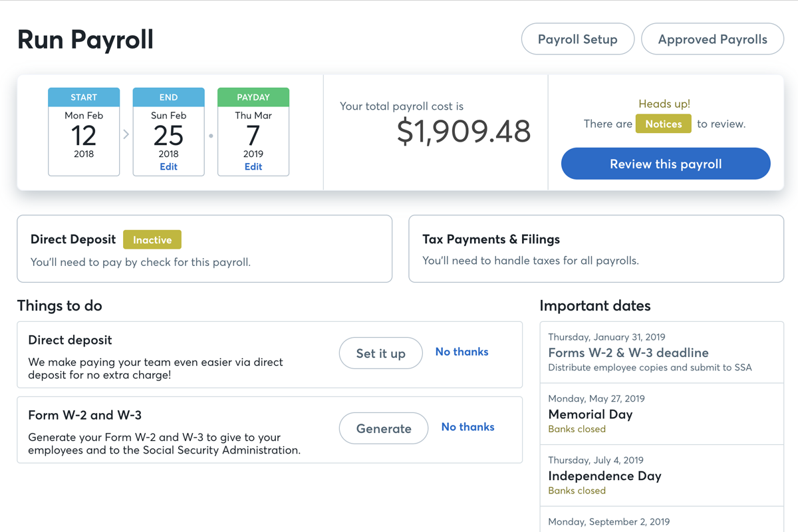This screenshot has height=532, width=798.
Task: Open the Tax Payments & Filings card
Action: [x=596, y=249]
